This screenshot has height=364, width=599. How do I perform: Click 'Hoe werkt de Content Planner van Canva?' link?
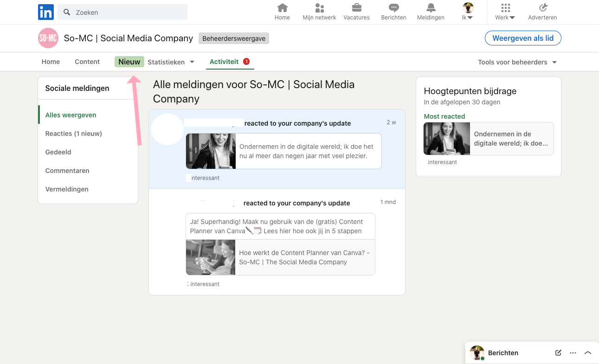pos(304,257)
